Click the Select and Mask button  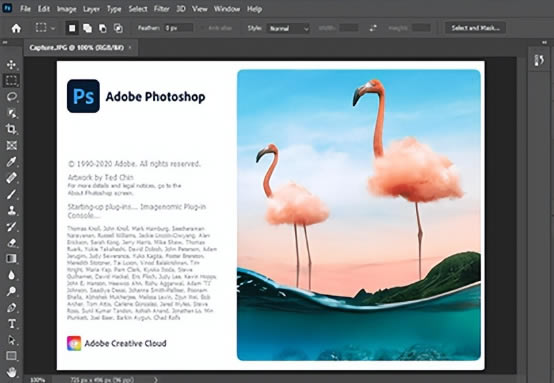point(475,28)
